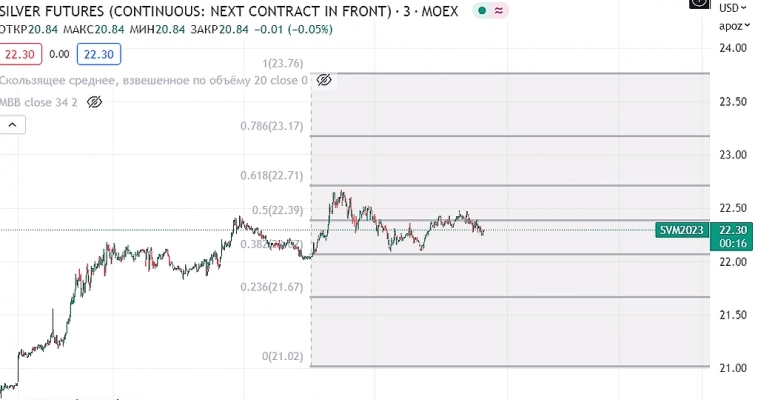Toggle visibility of the MBB close indicator
Screen dimensions: 758x400
pos(95,102)
